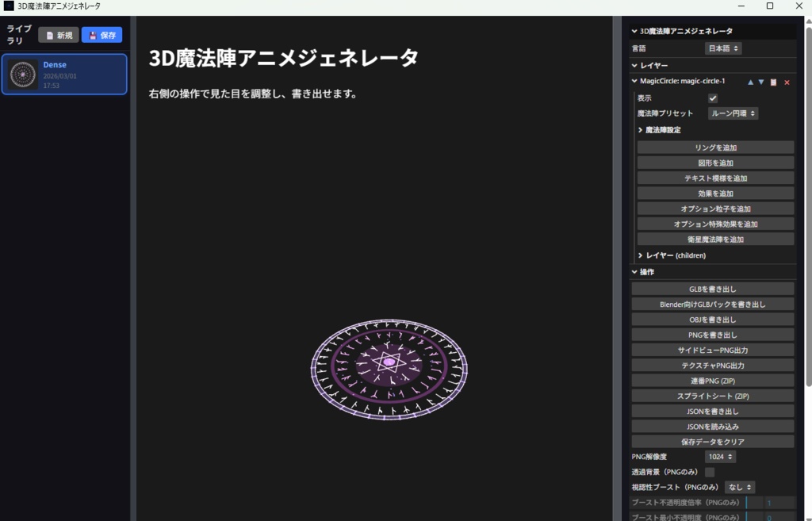Collapse the 操作 section
812x521 pixels.
pos(713,272)
